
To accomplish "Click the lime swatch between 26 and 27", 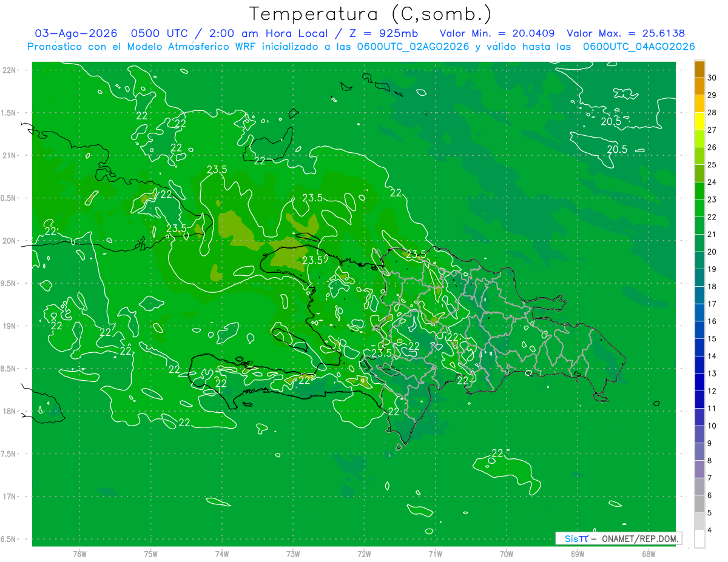I will (x=699, y=139).
